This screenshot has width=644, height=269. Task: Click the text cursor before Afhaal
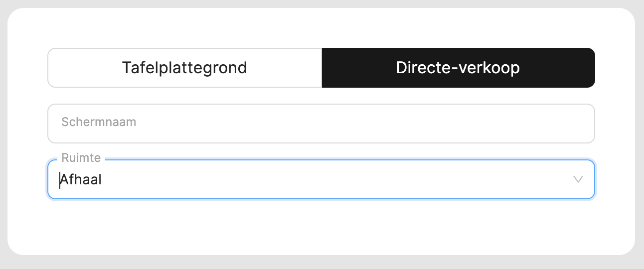coord(60,180)
